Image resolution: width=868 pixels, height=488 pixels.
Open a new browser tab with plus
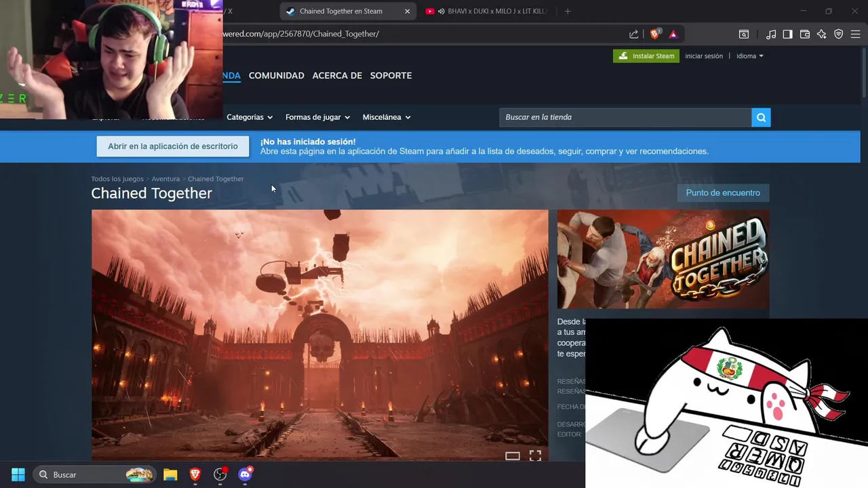tap(568, 12)
